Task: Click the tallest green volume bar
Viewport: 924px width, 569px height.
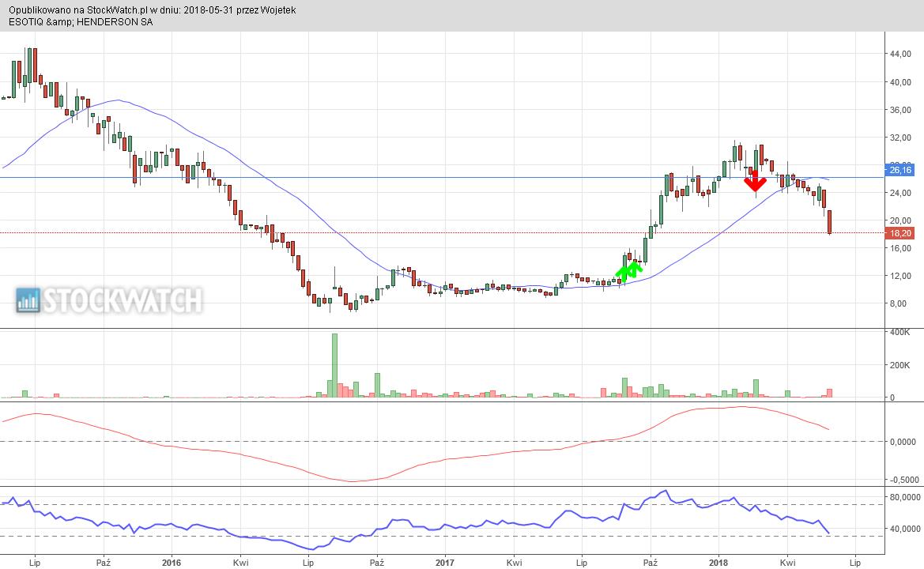Action: 334,366
